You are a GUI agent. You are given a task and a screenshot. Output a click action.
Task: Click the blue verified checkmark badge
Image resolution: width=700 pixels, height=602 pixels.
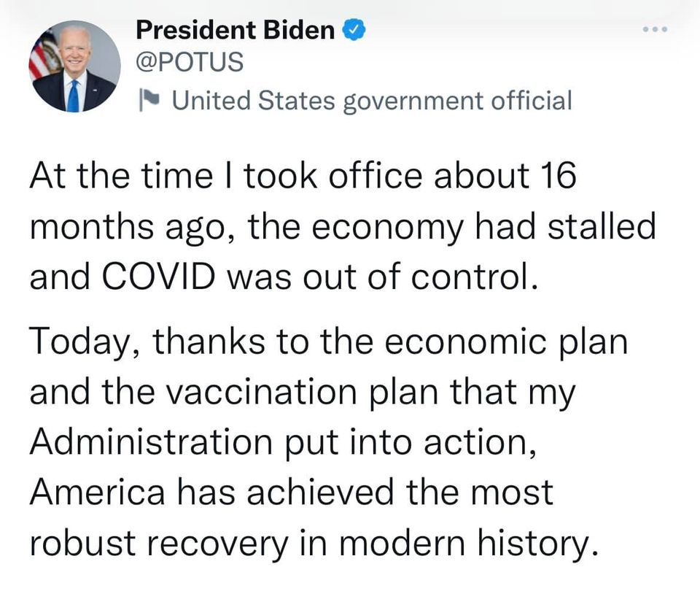point(351,30)
